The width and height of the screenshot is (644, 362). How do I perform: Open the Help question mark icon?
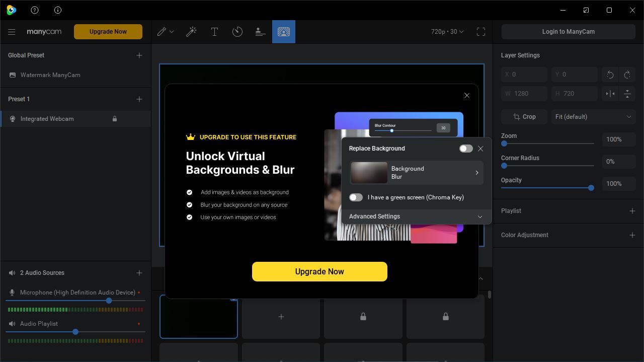click(x=35, y=10)
